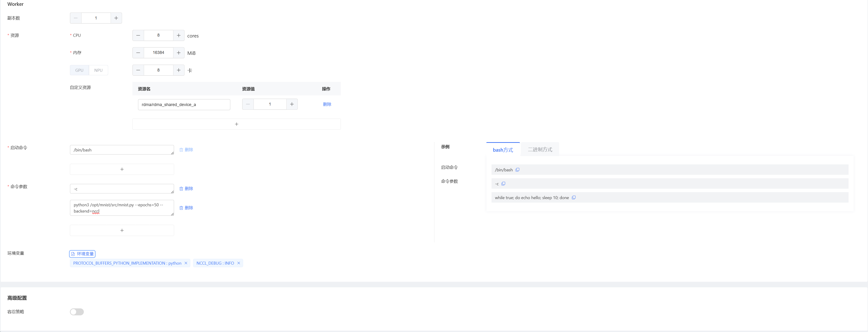Select NPU accelerator type
868x332 pixels.
pos(98,70)
